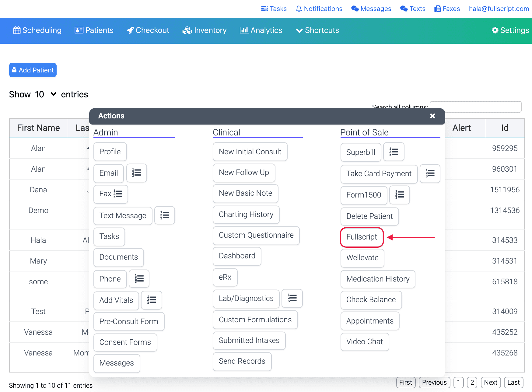Viewport: 532px width, 392px height.
Task: Go to the Inventory section
Action: [205, 30]
